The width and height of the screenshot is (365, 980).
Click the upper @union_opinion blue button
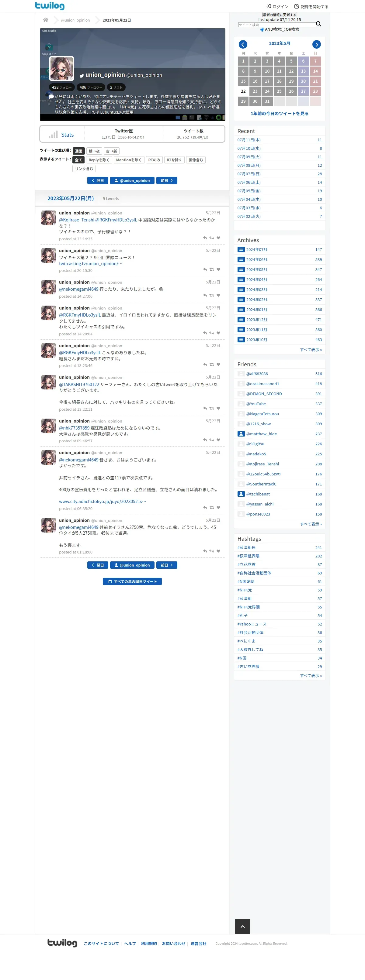pyautogui.click(x=132, y=180)
